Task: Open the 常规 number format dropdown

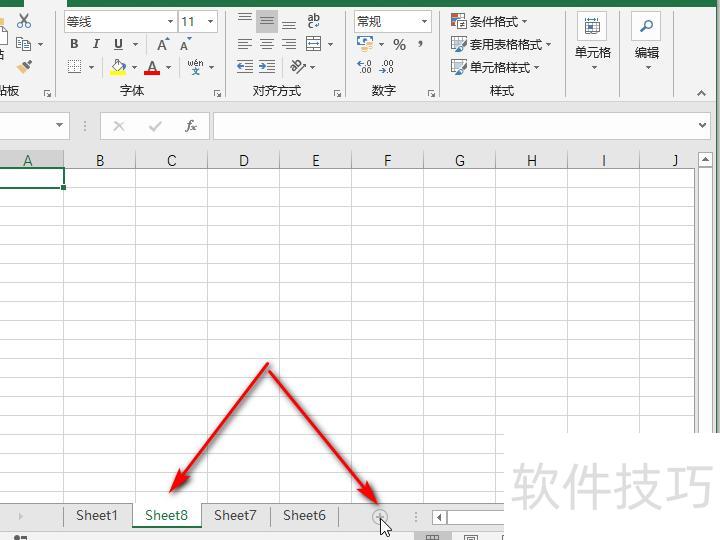Action: pyautogui.click(x=424, y=22)
